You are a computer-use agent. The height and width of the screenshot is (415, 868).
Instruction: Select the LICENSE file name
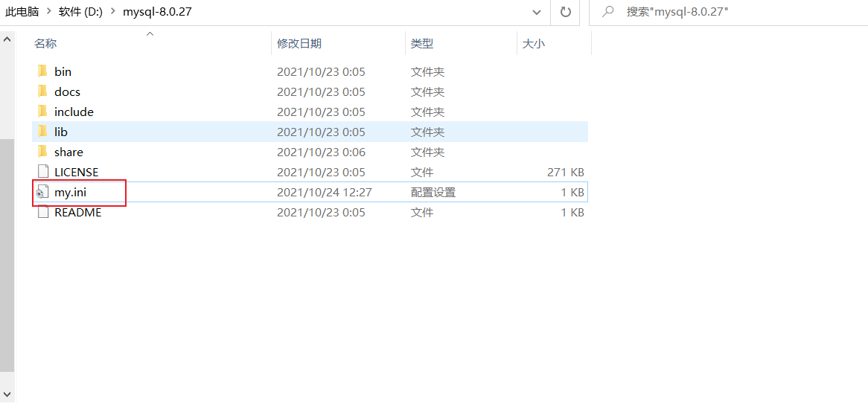pyautogui.click(x=77, y=172)
